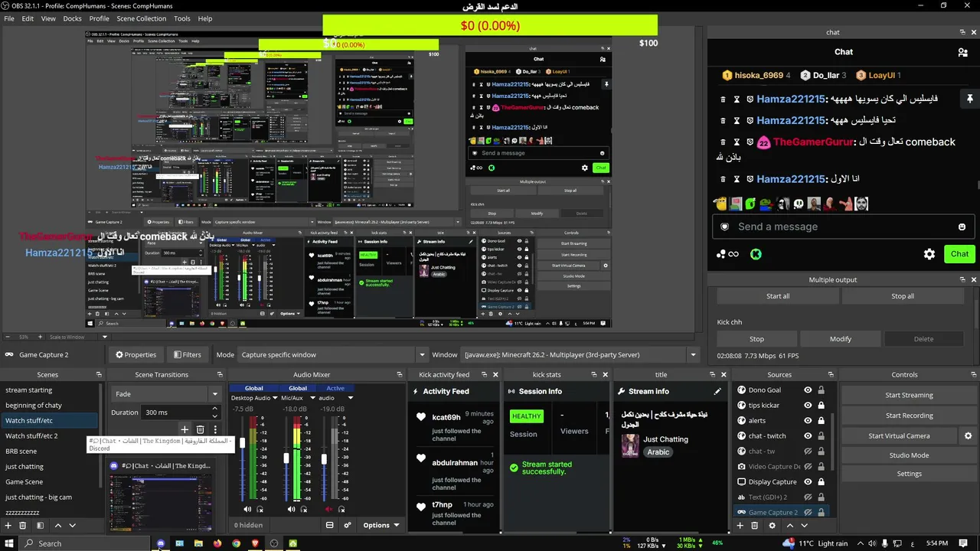Switch Audio Mixer layout icon
This screenshot has width=980, height=551.
(329, 525)
